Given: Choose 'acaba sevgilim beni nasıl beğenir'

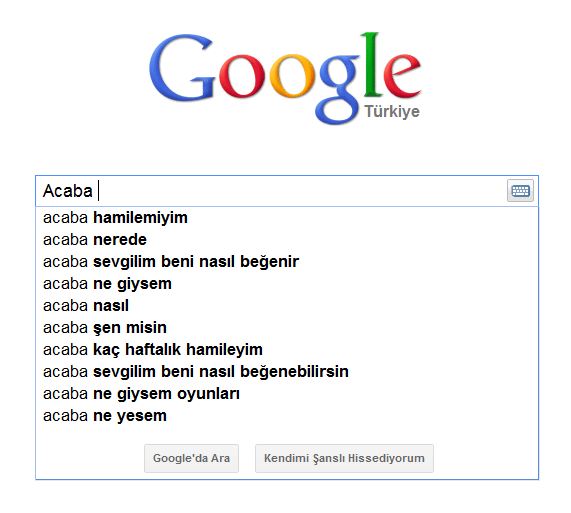Looking at the screenshot, I should click(x=287, y=262).
